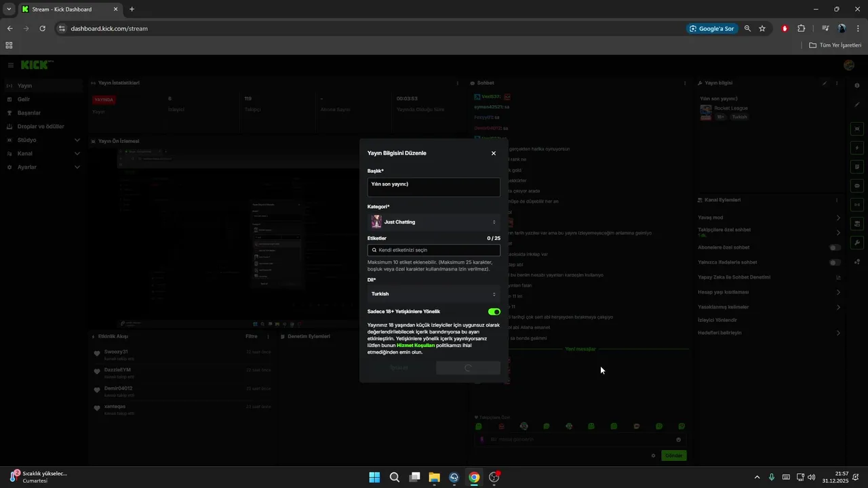Image resolution: width=868 pixels, height=488 pixels.
Task: Toggle the notes list widget icon
Action: [x=857, y=167]
